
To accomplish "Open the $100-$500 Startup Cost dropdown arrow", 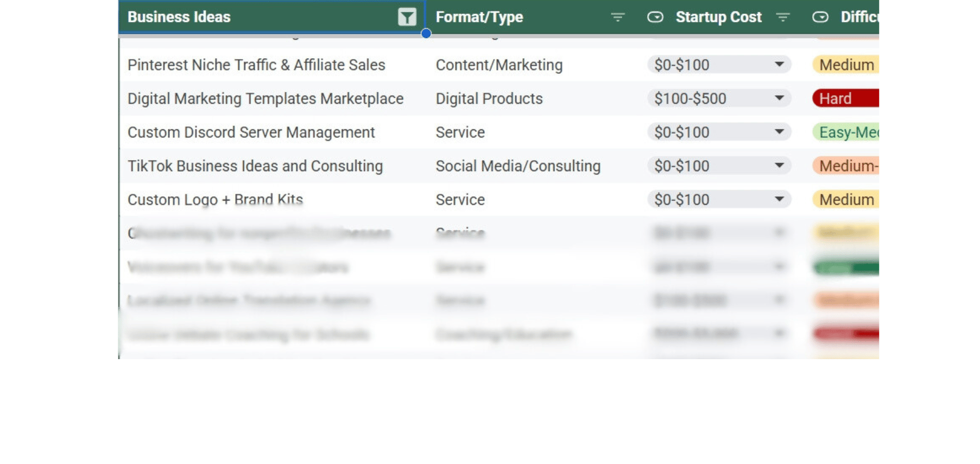I will 779,98.
